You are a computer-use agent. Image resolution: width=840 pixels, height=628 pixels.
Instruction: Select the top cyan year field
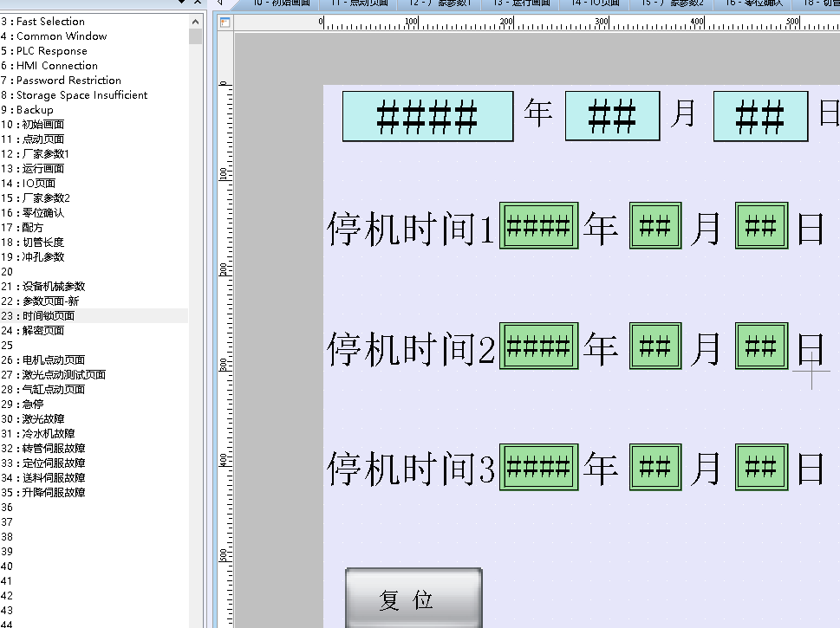pyautogui.click(x=427, y=116)
